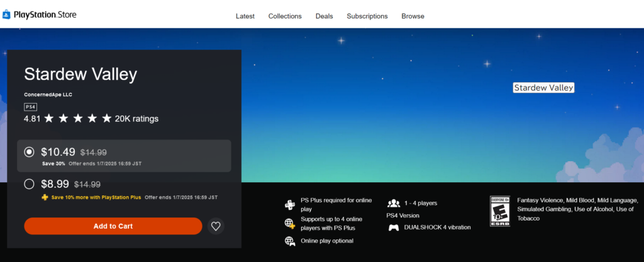Click the Stardew Valley image label on banner
The width and height of the screenshot is (644, 262).
[x=544, y=88]
